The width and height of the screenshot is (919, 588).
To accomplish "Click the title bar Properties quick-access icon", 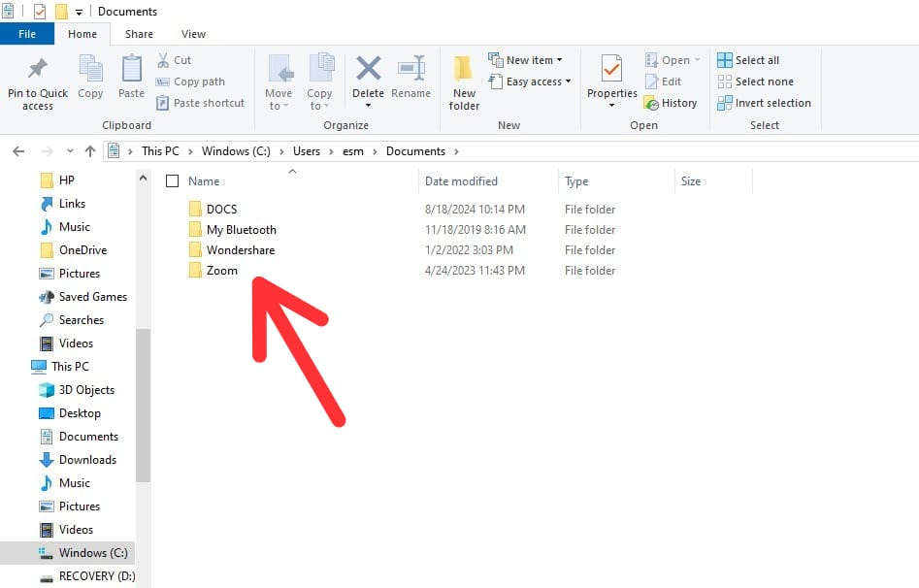I will 39,11.
